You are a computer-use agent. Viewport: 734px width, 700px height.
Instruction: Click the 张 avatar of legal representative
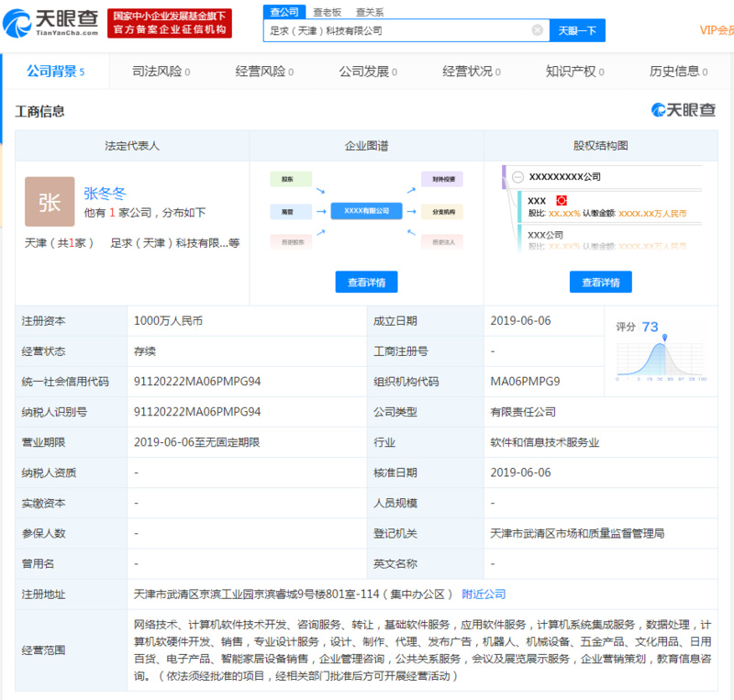[x=50, y=202]
